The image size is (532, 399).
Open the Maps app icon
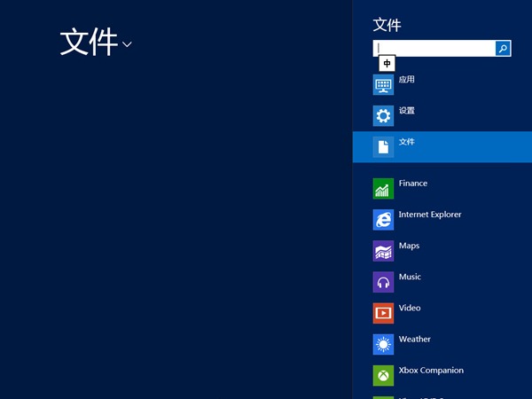coord(383,251)
